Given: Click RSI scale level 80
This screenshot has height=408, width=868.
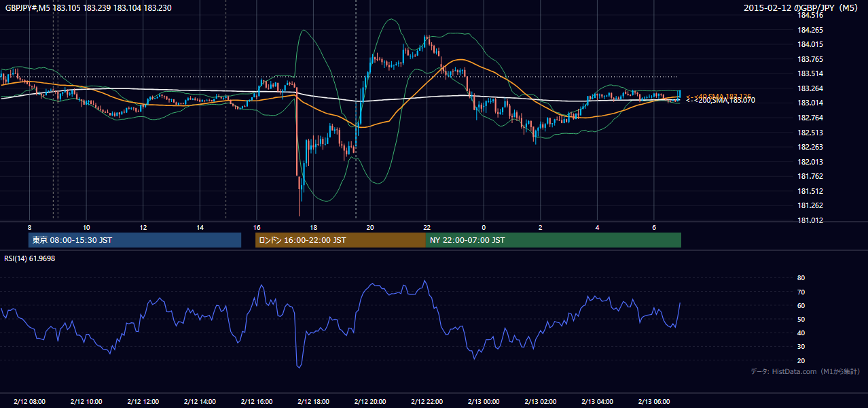Looking at the screenshot, I should tap(801, 278).
